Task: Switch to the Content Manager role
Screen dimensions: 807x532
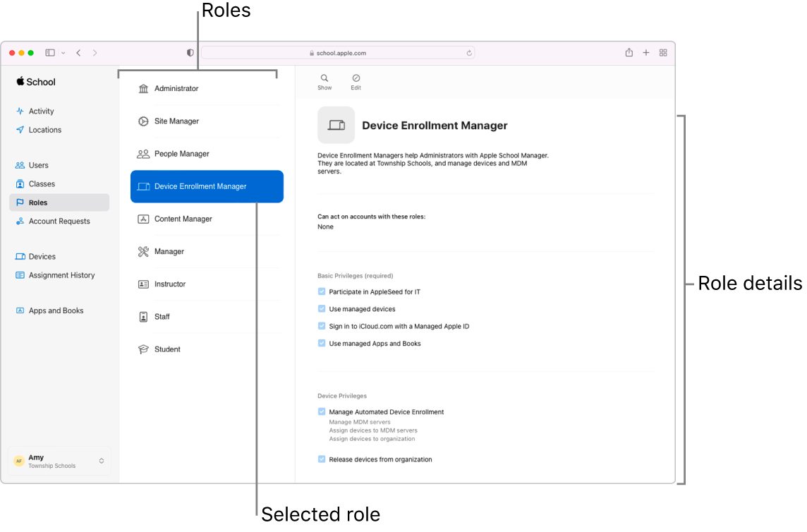Action: pyautogui.click(x=183, y=219)
